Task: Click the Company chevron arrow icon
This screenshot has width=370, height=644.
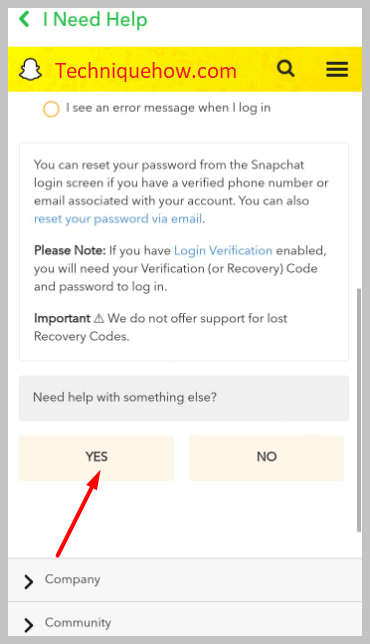Action: tap(28, 582)
